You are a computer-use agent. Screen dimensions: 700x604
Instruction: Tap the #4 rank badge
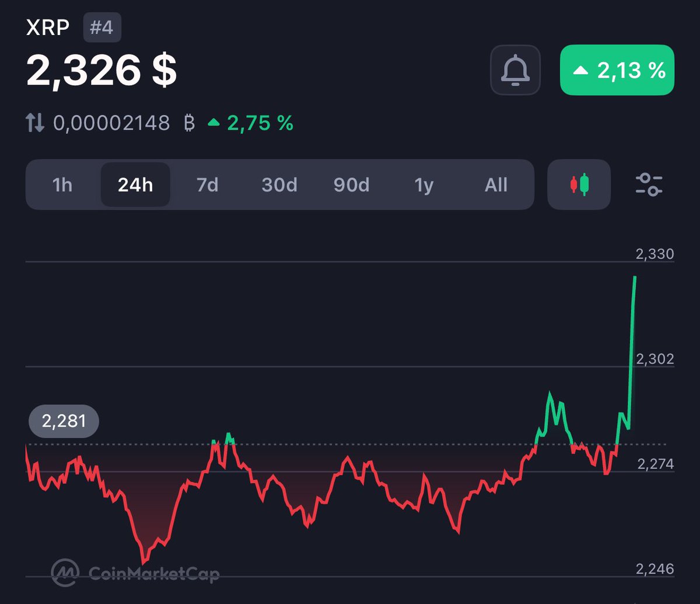pyautogui.click(x=102, y=28)
